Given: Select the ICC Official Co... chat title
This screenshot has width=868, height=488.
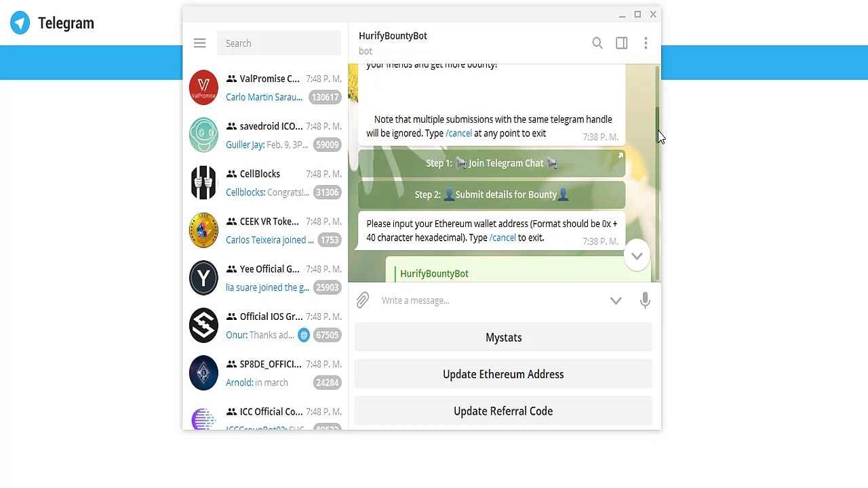Looking at the screenshot, I should point(271,411).
